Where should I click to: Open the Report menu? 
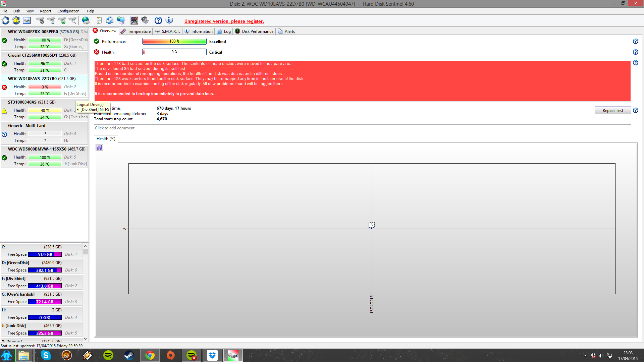[45, 11]
